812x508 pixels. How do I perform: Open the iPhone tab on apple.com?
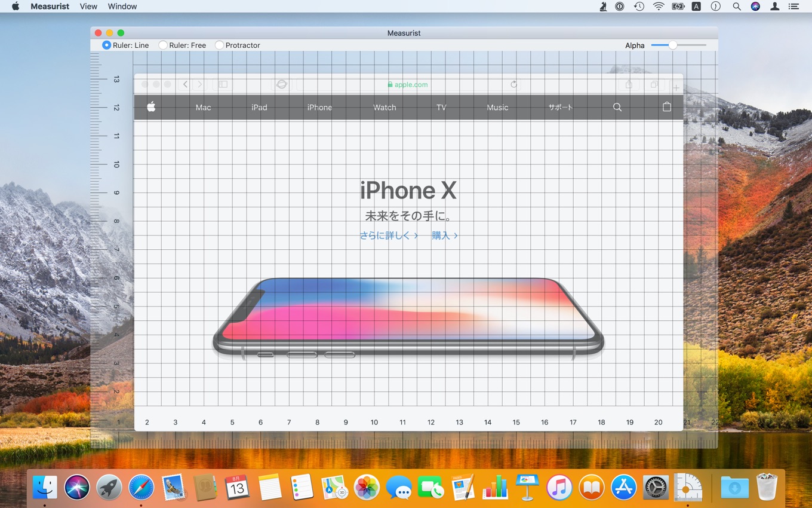[x=319, y=108]
